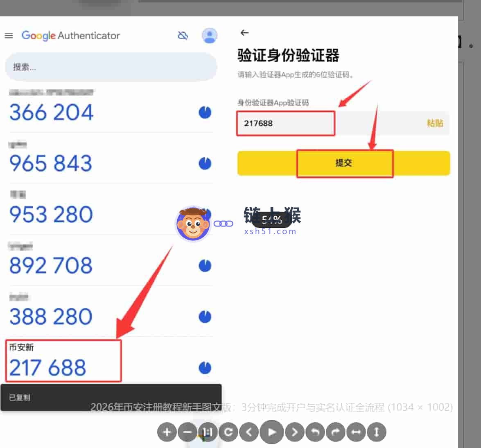This screenshot has width=481, height=448.
Task: Rotate the image right
Action: point(336,432)
